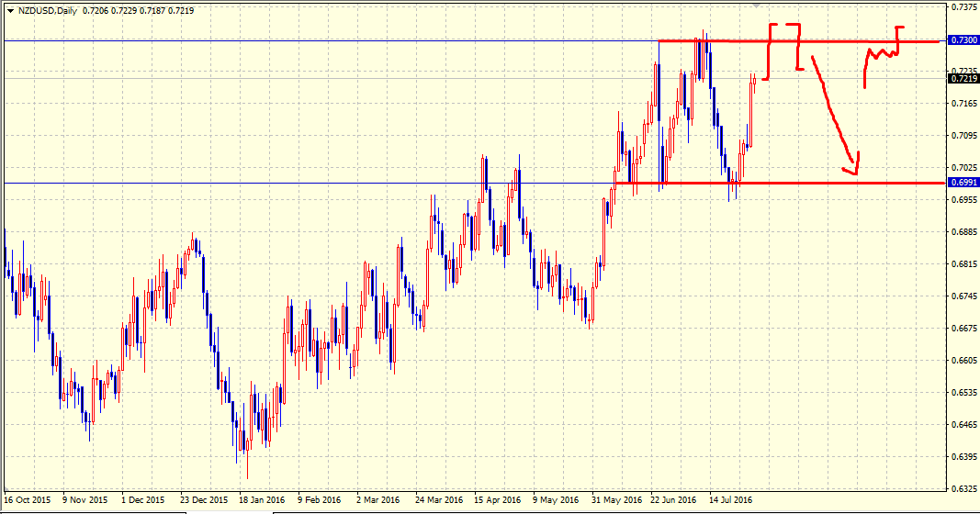Click the 22 Jun 2016 date label
Viewport: 980px width, 514px height.
[674, 500]
